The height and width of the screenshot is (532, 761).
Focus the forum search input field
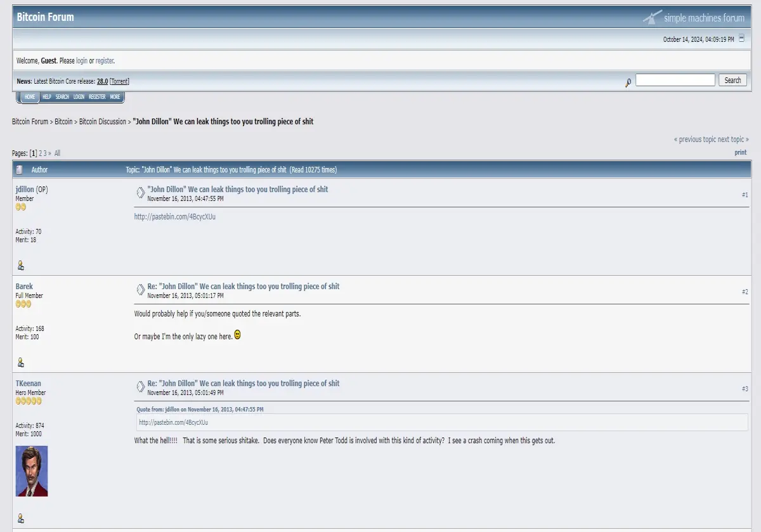[675, 80]
